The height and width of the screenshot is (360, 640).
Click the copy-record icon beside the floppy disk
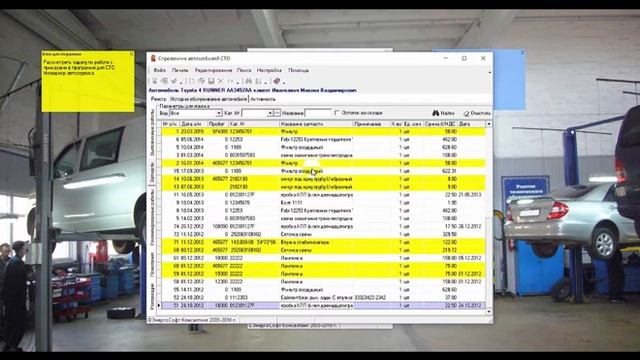pos(201,81)
